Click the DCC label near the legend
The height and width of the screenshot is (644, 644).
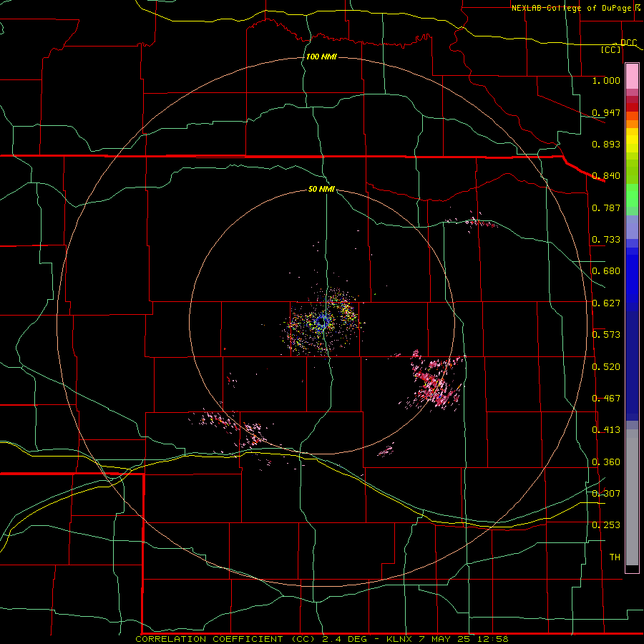pos(628,43)
